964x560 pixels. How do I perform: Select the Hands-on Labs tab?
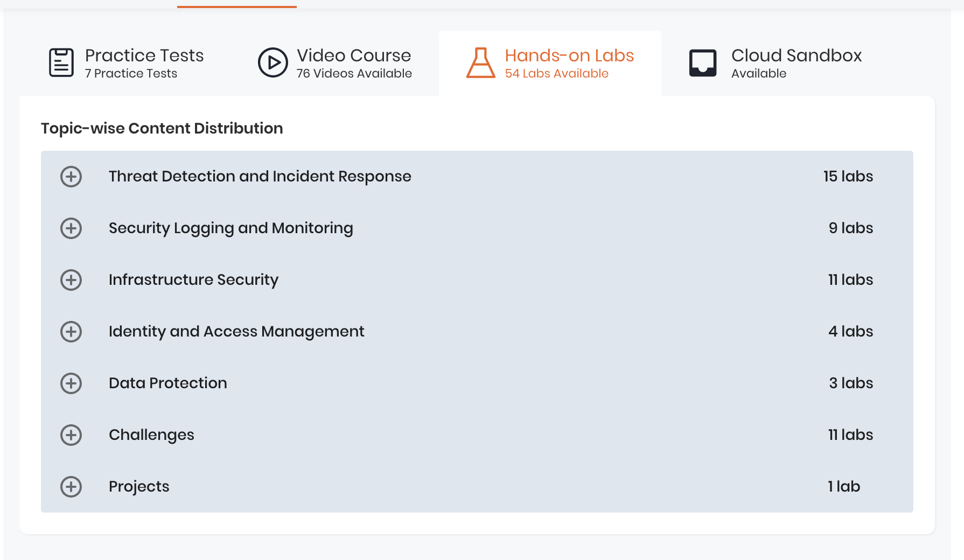tap(550, 63)
